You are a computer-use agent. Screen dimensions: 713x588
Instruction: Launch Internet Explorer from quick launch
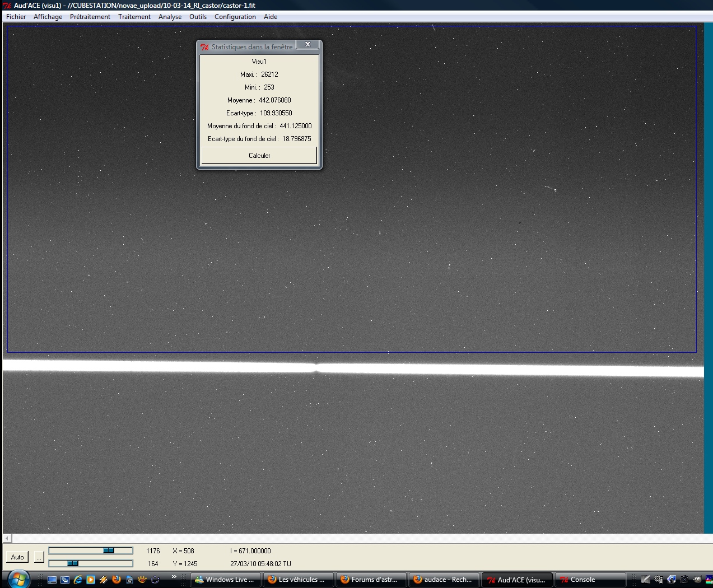click(78, 580)
